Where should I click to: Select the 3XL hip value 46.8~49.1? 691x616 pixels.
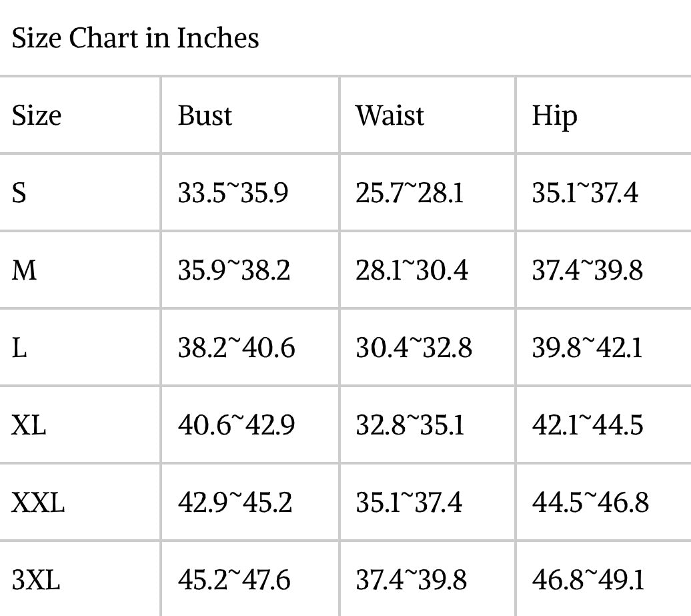(x=588, y=579)
